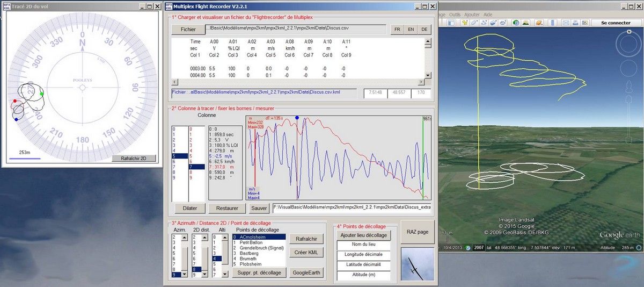This screenshot has height=287, width=644.
Task: Click up arrow of Alti list scrollbar
Action: [224, 237]
